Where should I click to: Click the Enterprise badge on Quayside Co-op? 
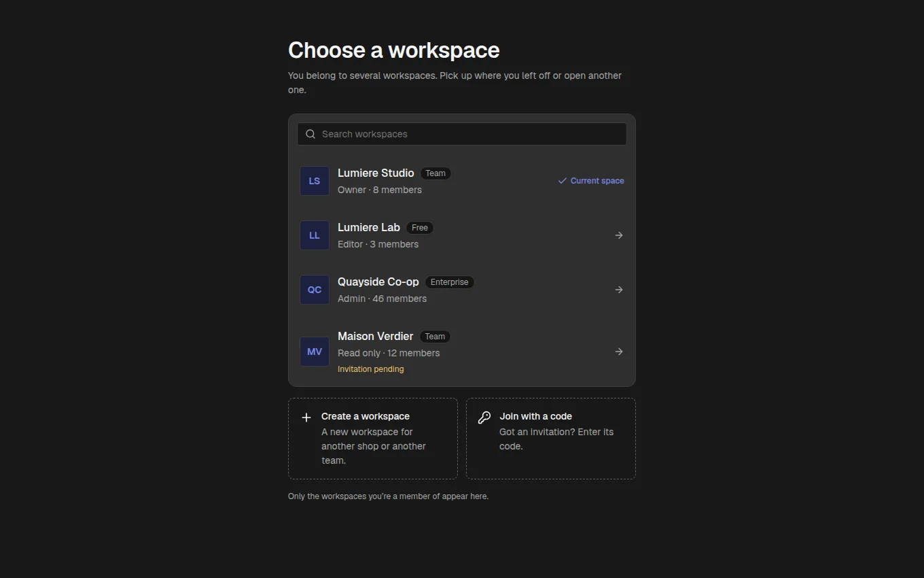point(450,282)
